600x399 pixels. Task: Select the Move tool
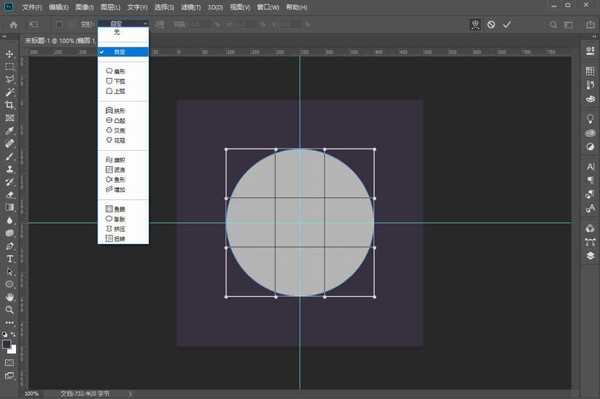pyautogui.click(x=10, y=54)
